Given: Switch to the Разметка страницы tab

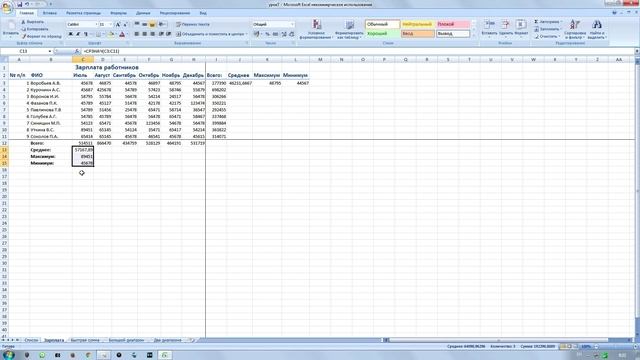Looking at the screenshot, I should pyautogui.click(x=83, y=13).
